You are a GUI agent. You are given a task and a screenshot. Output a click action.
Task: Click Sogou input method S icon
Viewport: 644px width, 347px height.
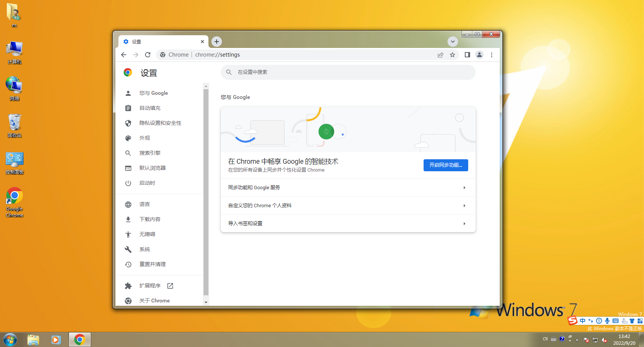click(x=572, y=321)
